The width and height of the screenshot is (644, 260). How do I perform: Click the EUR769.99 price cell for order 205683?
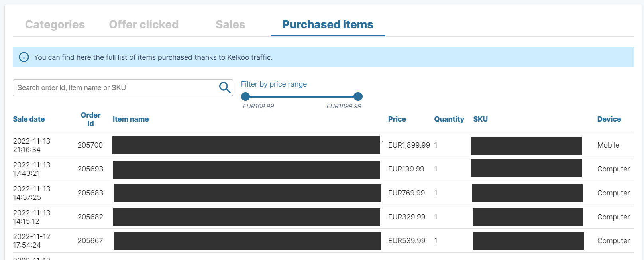click(x=406, y=193)
